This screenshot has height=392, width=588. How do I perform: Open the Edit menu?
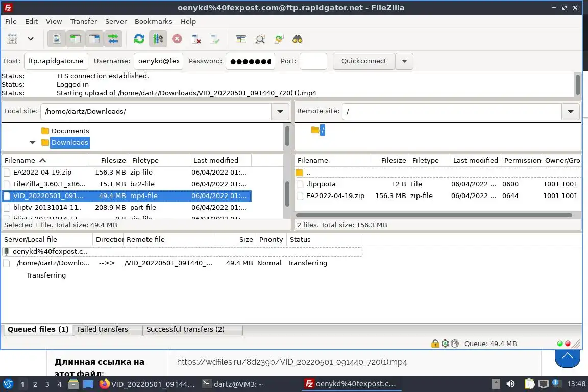point(31,22)
